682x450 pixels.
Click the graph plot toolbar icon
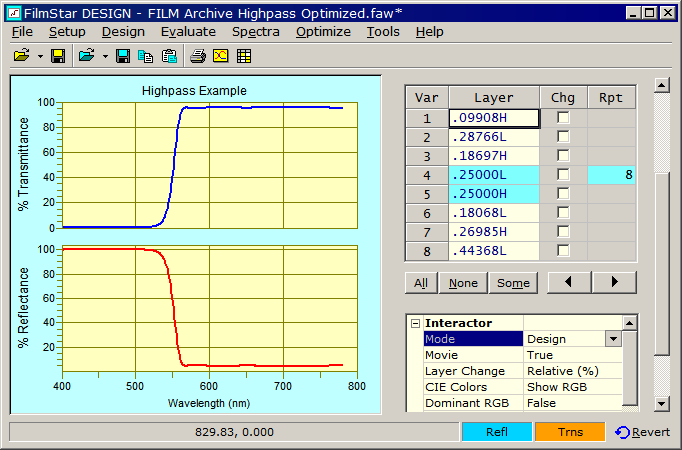pos(221,56)
